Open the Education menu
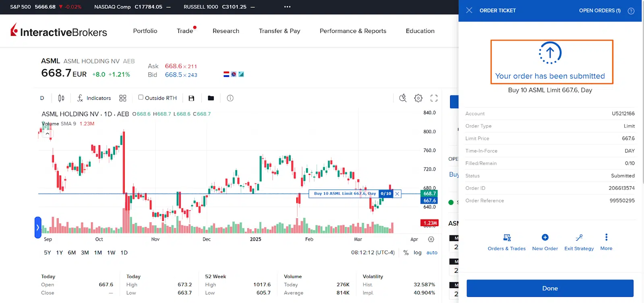 [420, 31]
